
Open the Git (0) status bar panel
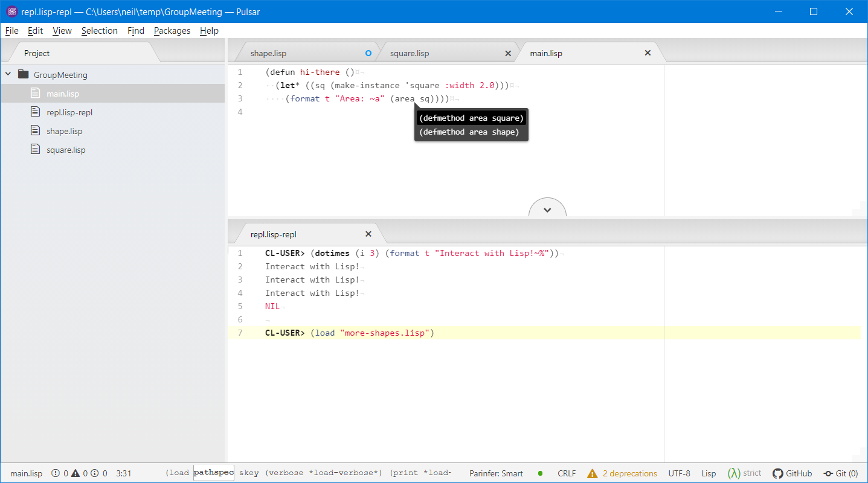(841, 473)
